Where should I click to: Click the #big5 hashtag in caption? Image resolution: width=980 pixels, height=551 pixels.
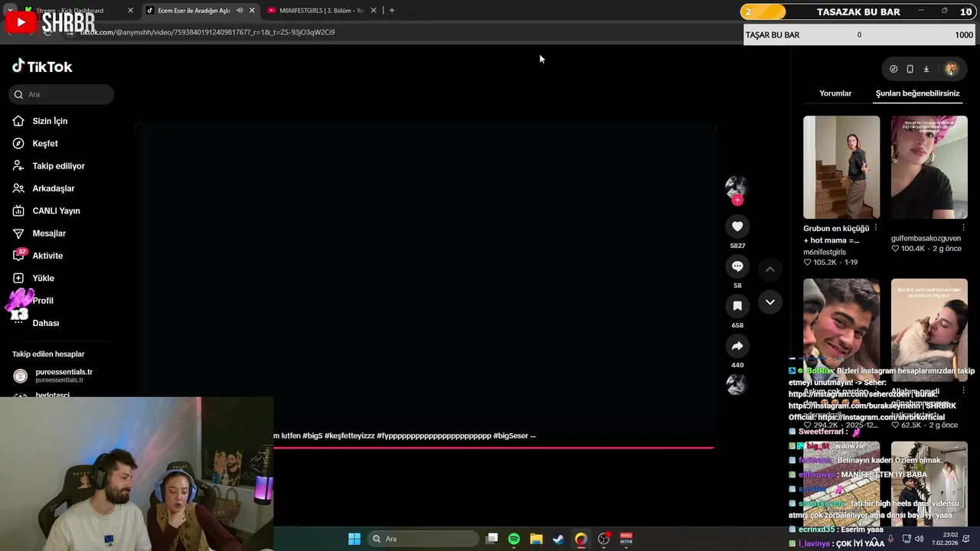point(312,435)
